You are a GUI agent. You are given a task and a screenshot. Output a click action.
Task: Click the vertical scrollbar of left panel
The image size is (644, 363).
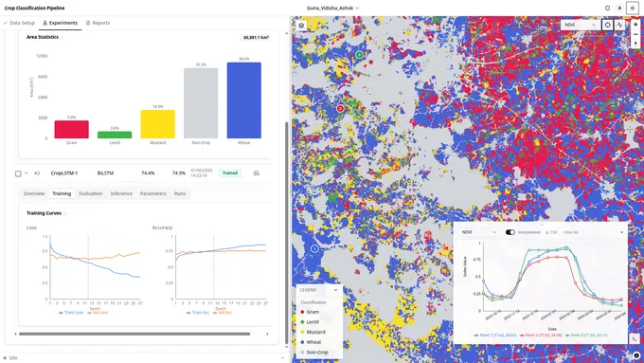[287, 232]
